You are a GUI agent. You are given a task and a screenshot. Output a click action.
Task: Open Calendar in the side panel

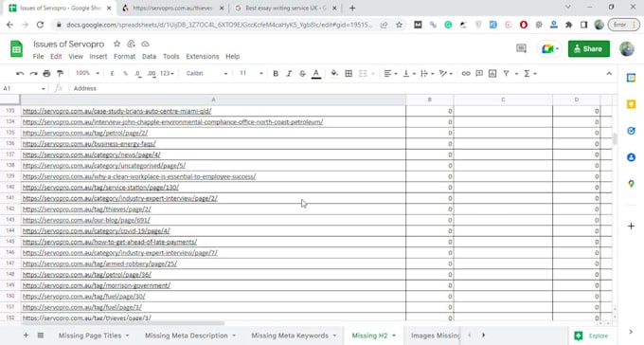[632, 78]
